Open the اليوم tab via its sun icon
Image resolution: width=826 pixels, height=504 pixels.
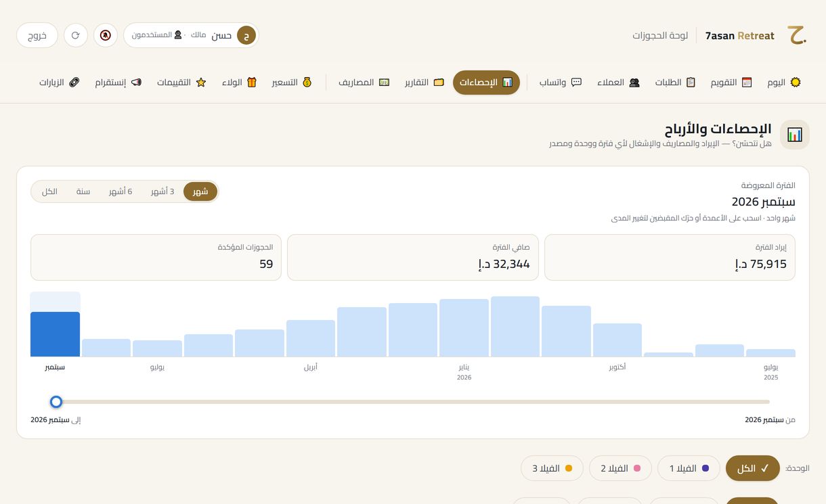[x=796, y=83]
